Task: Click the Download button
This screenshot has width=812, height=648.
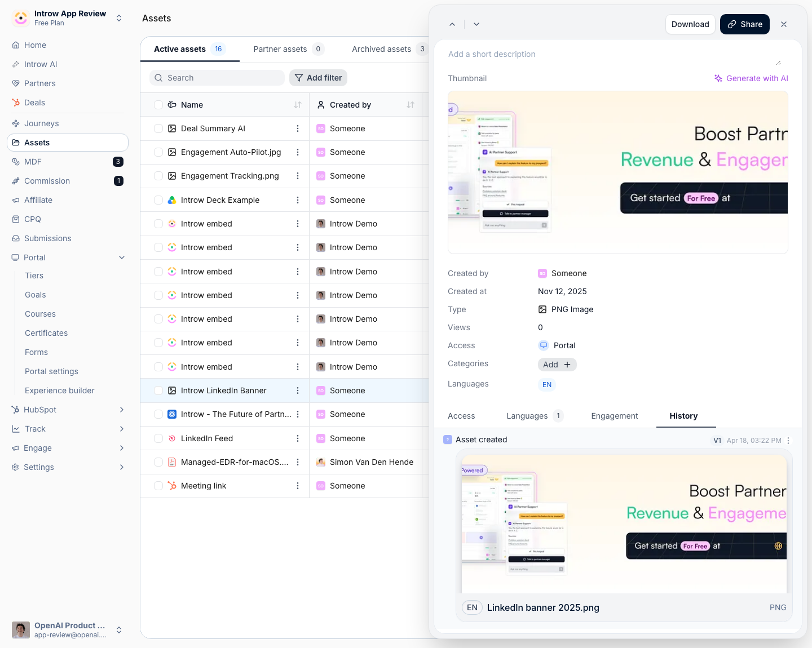Action: 690,24
